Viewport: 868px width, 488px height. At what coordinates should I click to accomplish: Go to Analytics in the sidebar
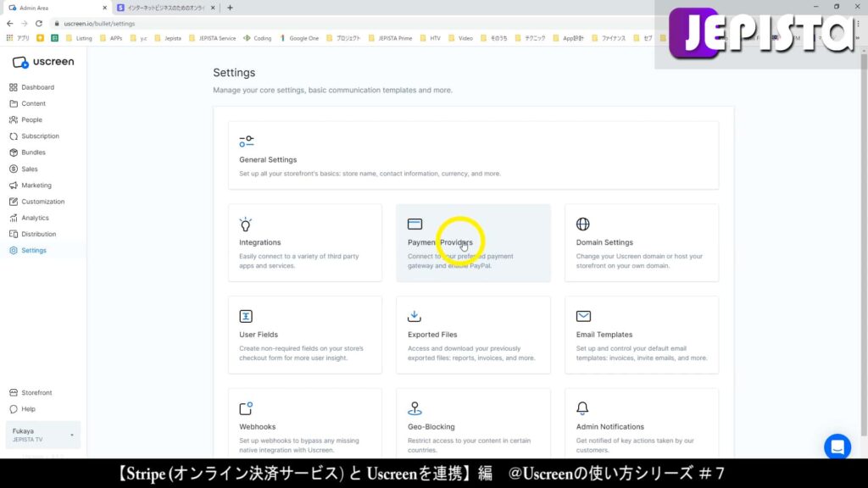pyautogui.click(x=30, y=218)
